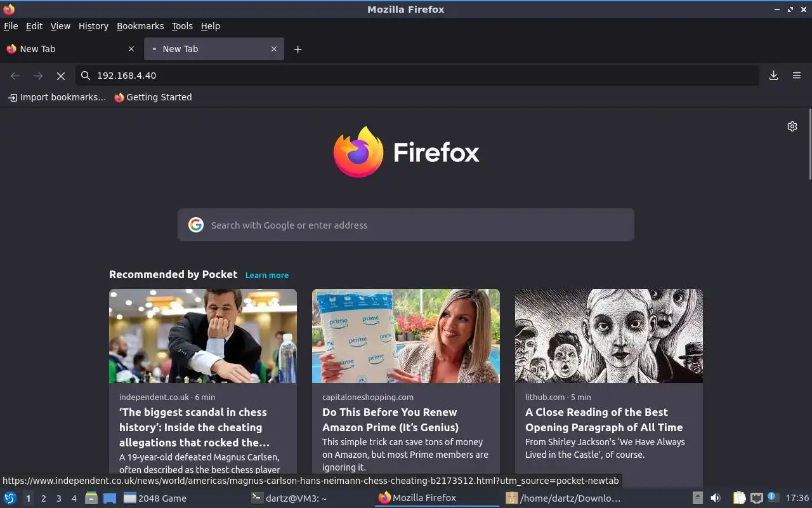Click the 'Recommended by Pocket' heading

coord(173,274)
